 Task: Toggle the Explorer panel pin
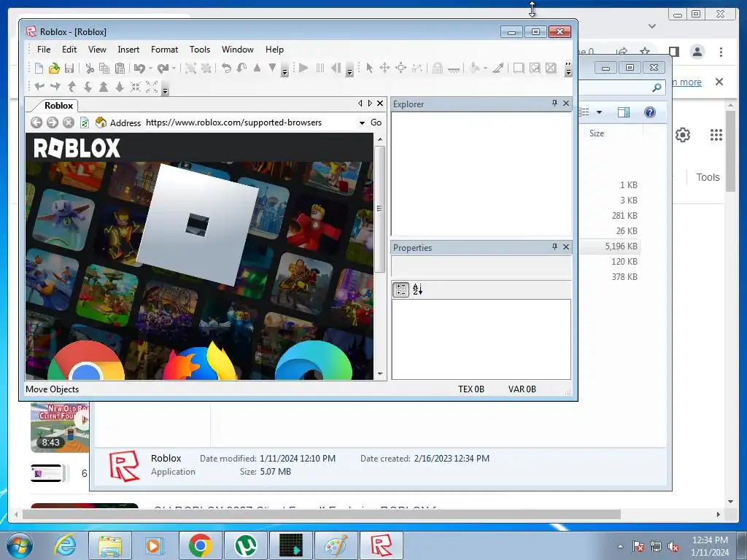[554, 103]
